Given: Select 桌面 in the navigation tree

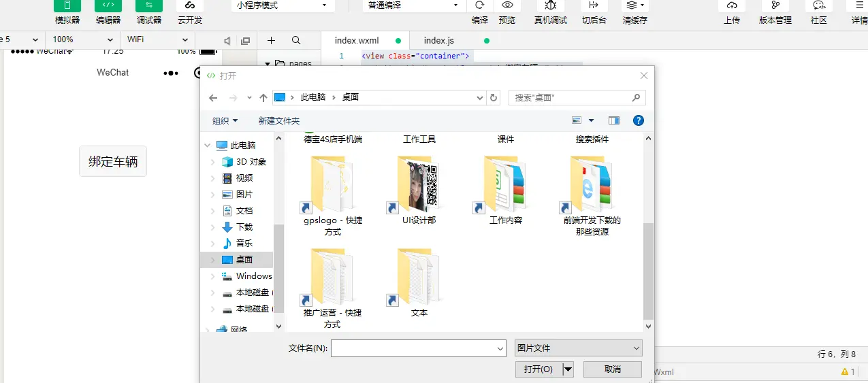Looking at the screenshot, I should pyautogui.click(x=236, y=260).
